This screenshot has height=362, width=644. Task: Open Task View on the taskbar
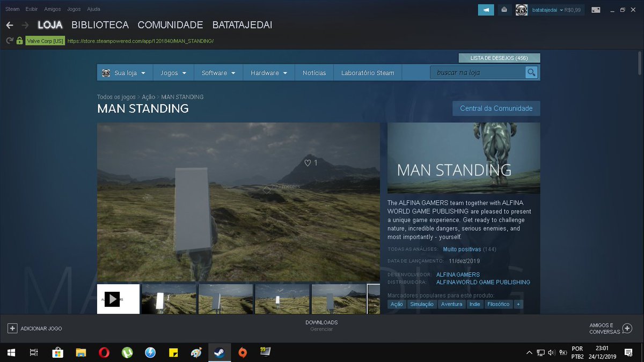pos(33,352)
